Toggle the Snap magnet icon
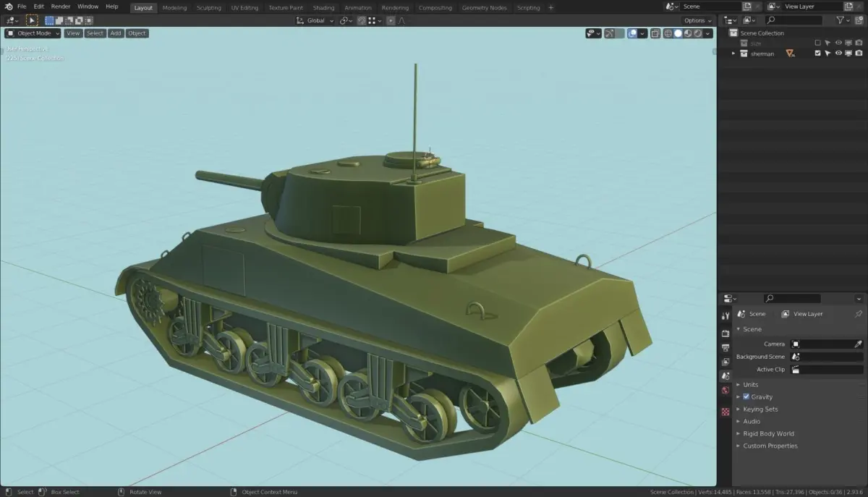 [x=362, y=20]
